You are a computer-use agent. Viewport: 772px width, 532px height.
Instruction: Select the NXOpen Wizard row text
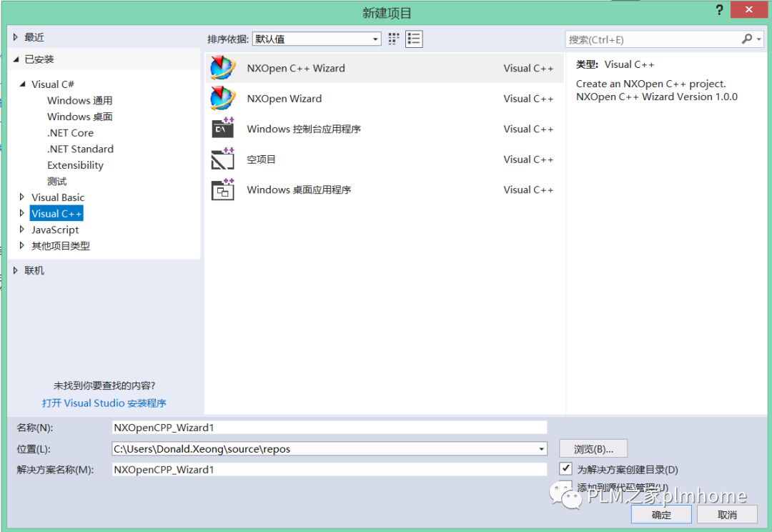click(284, 99)
